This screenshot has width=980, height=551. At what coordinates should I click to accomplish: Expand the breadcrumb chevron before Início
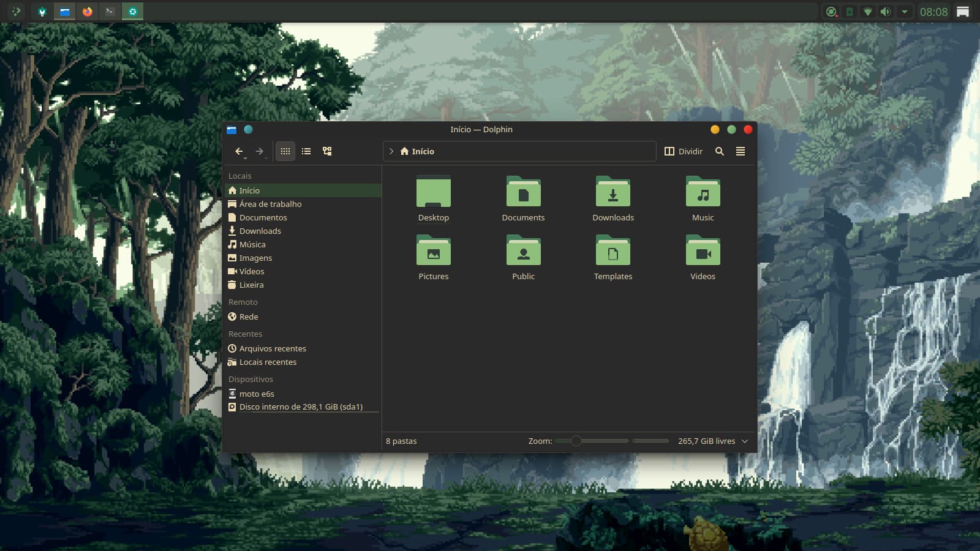click(x=391, y=151)
